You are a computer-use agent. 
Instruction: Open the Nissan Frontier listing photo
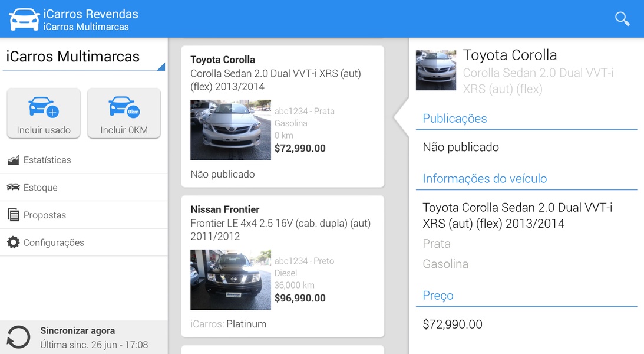(230, 280)
